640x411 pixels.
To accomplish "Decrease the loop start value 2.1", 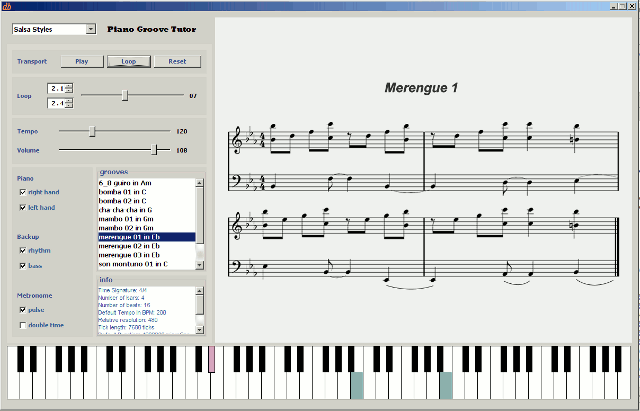I will [69, 91].
